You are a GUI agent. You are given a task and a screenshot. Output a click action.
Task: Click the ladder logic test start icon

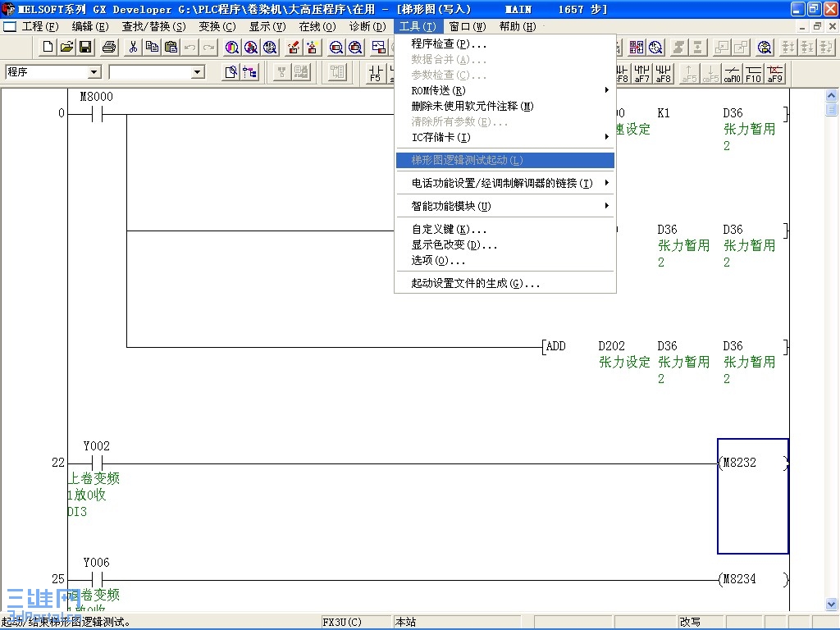[x=765, y=47]
